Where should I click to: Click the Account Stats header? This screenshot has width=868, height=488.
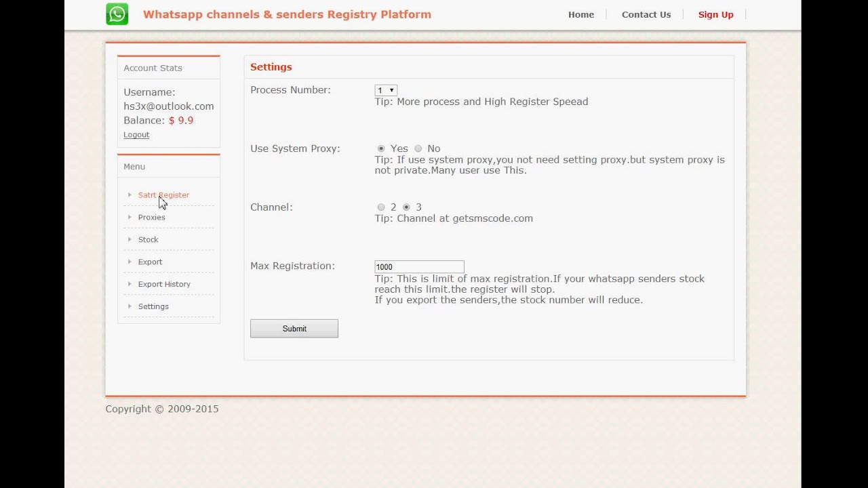tap(153, 68)
